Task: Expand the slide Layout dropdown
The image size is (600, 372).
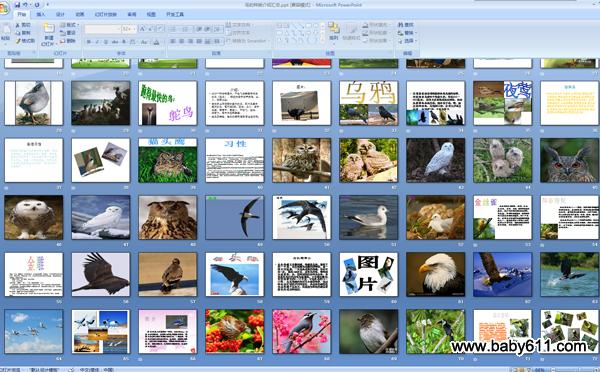Action: [70, 25]
